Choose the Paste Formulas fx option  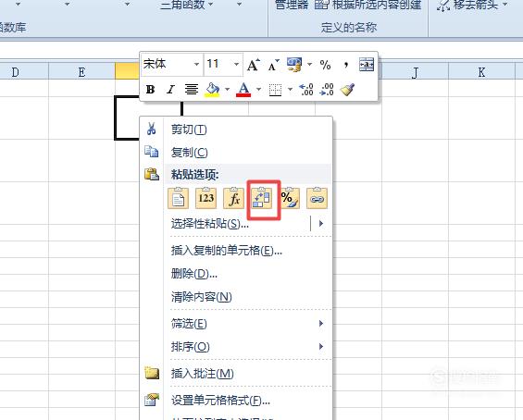coord(233,198)
